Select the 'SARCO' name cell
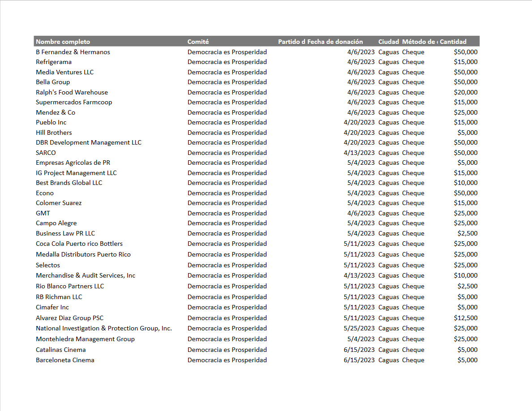Image resolution: width=532 pixels, height=411 pixels. coord(46,153)
